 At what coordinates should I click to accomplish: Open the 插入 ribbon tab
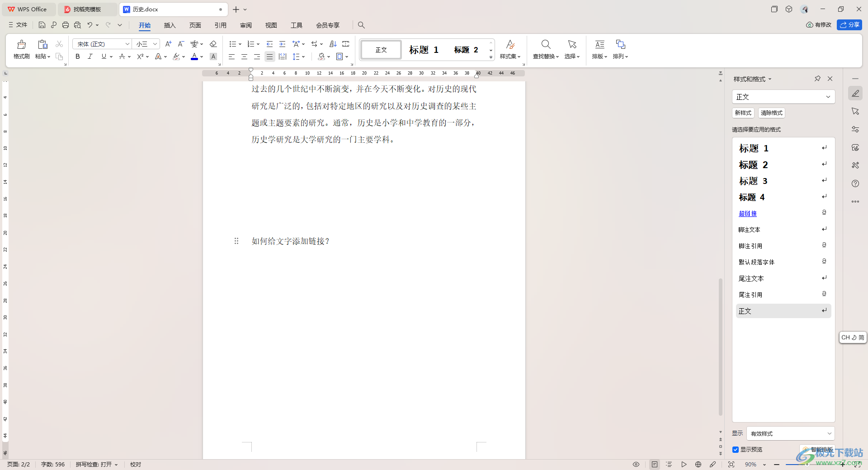[x=170, y=25]
